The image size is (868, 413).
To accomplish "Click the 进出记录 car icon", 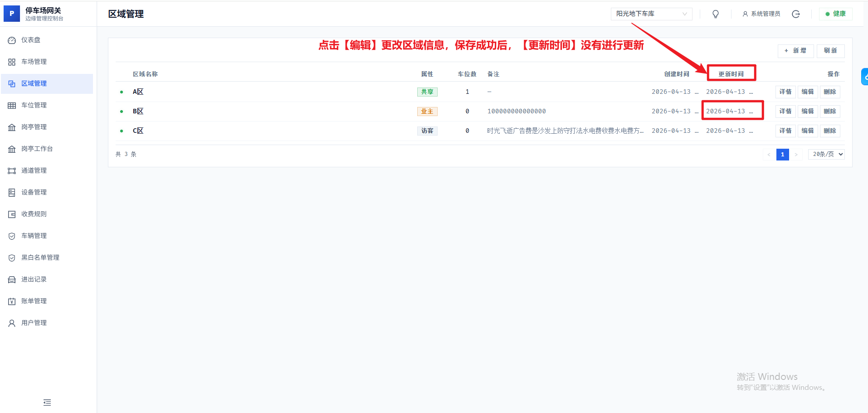I will point(12,280).
